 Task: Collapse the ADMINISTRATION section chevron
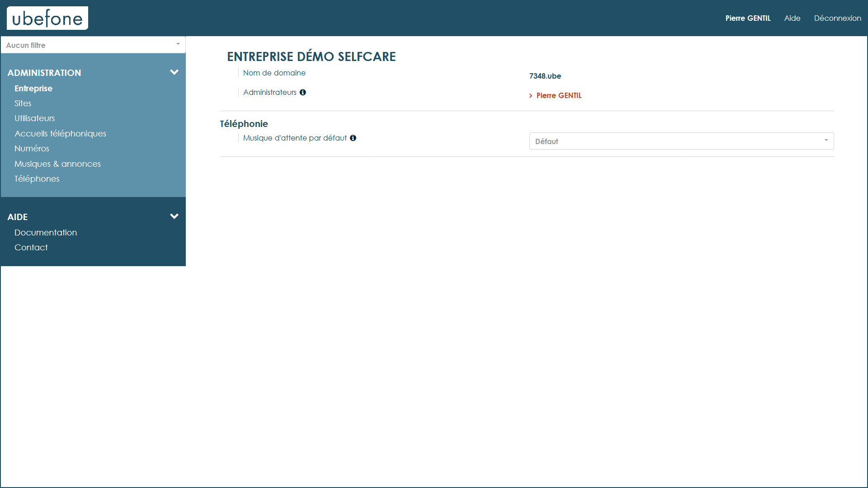pyautogui.click(x=174, y=72)
